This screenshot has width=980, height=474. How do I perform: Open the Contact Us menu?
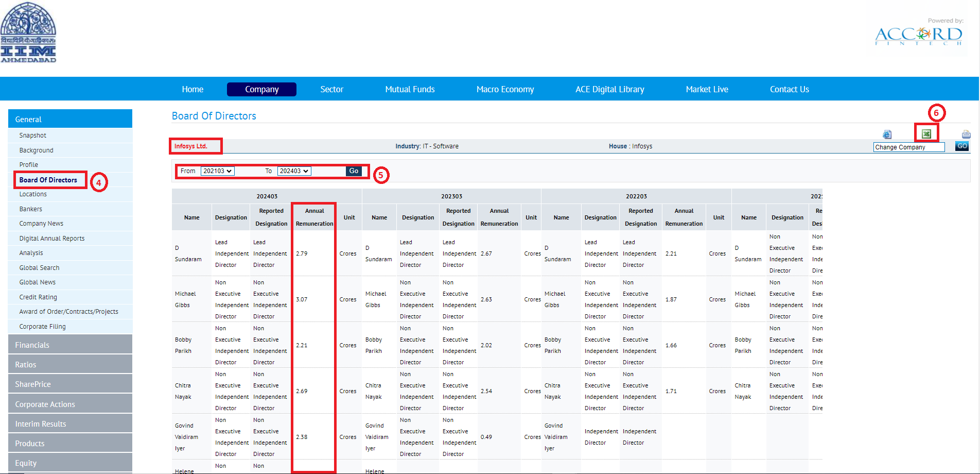pos(789,89)
